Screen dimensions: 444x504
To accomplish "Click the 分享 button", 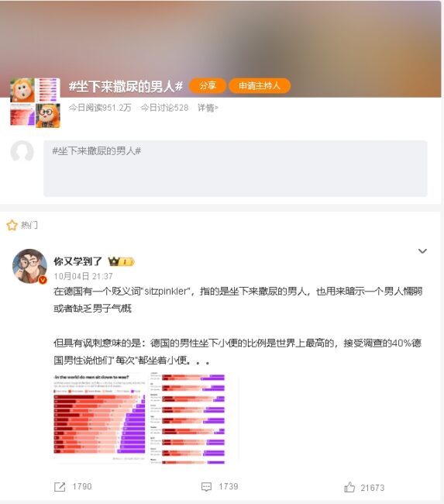I will point(208,86).
